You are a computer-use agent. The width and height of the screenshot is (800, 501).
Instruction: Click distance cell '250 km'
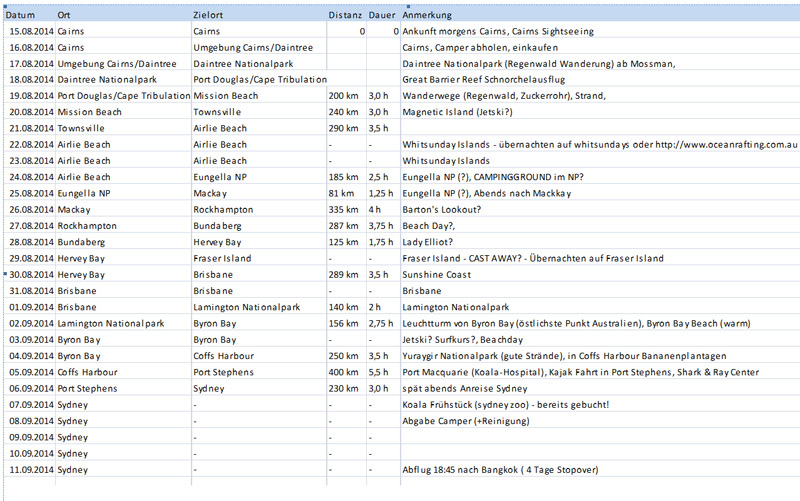click(343, 356)
